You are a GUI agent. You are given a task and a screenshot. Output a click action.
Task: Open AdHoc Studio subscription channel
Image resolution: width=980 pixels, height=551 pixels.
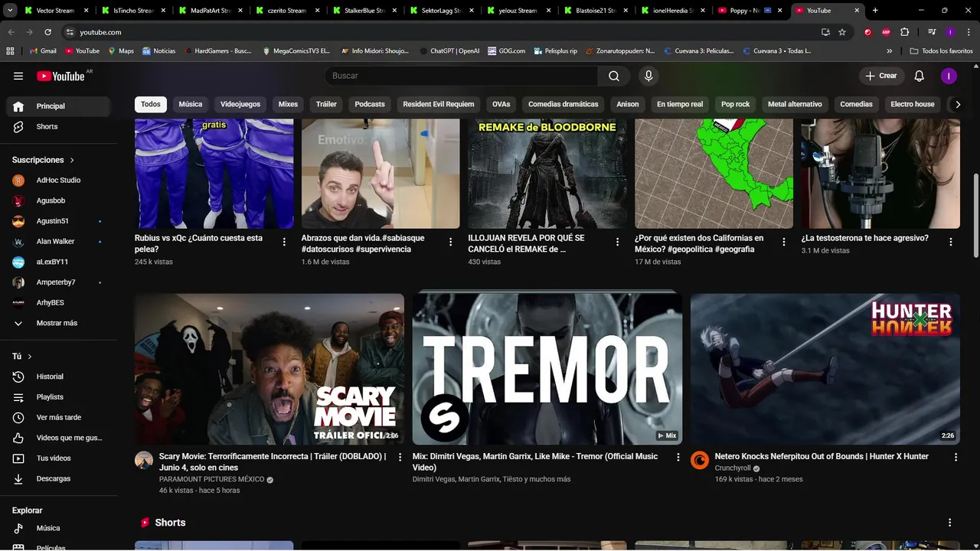pos(59,180)
